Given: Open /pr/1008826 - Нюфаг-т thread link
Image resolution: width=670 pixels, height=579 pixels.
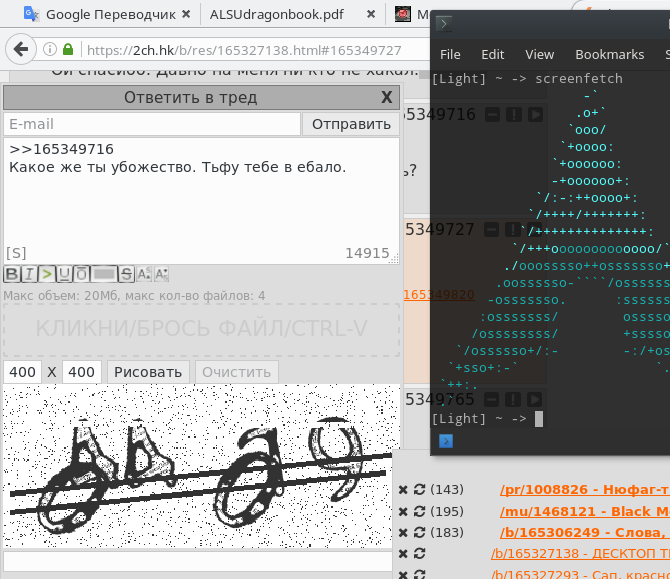Looking at the screenshot, I should [x=585, y=489].
